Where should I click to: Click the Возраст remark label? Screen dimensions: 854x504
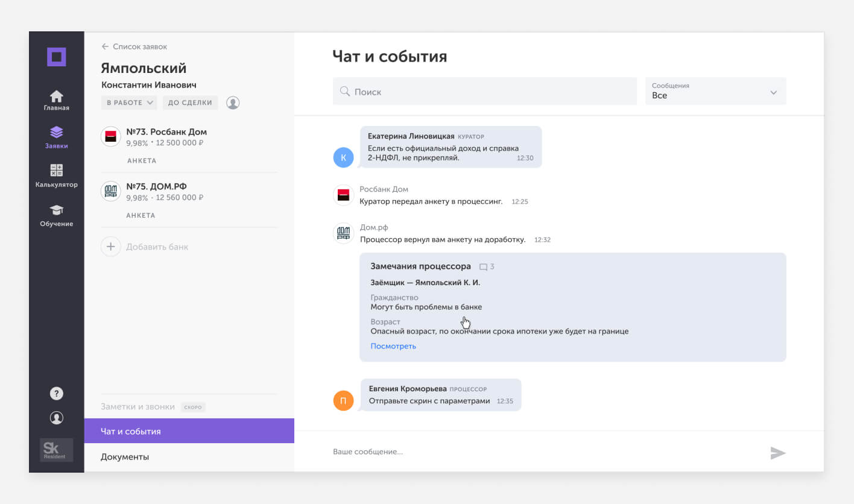(x=385, y=322)
